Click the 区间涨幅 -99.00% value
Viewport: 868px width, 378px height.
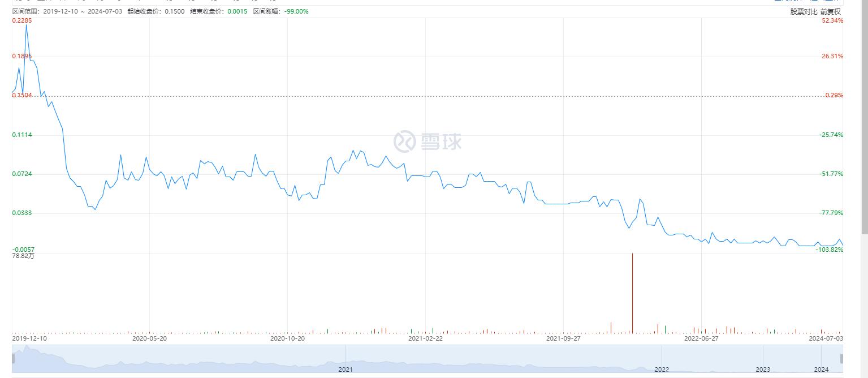[x=296, y=11]
